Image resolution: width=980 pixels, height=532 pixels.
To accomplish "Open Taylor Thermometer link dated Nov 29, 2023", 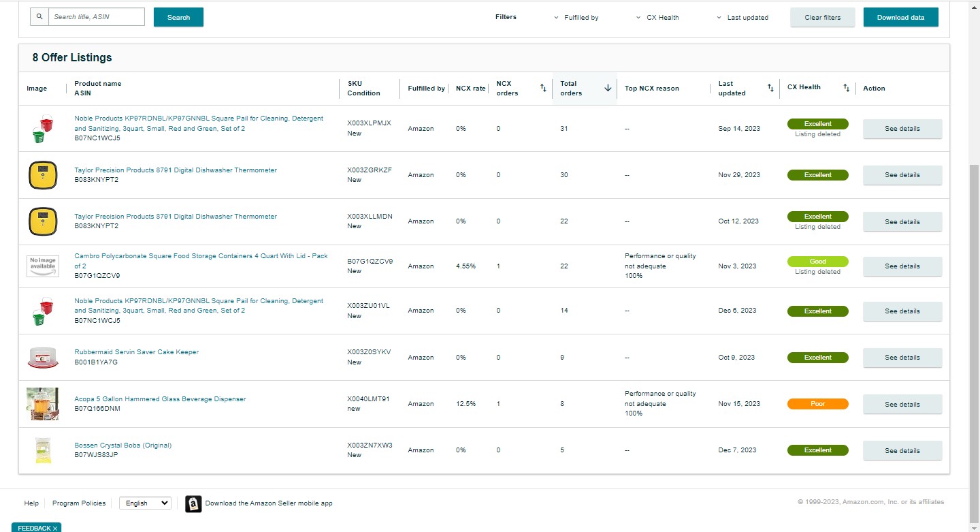I will point(176,170).
